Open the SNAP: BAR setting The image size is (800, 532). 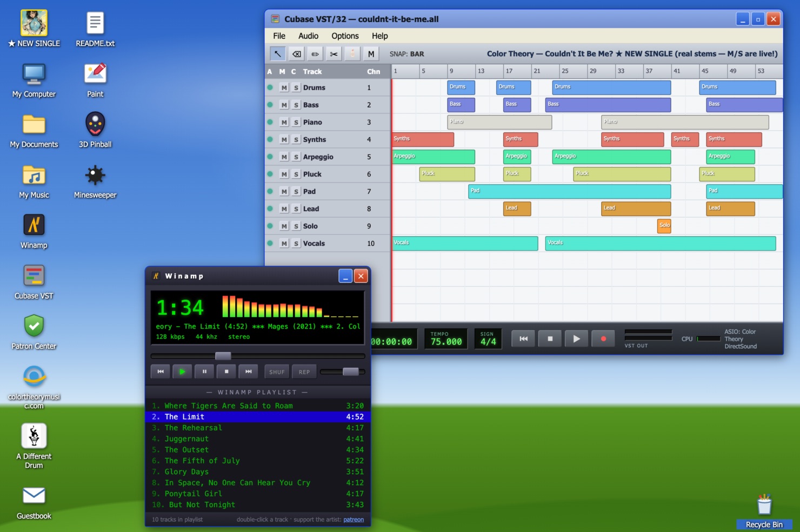point(406,54)
